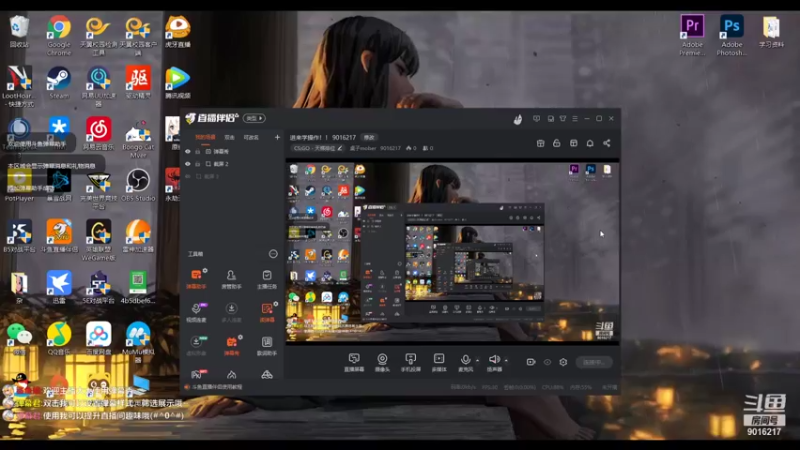Toggle visibility of the 弹幕秀 source
Screen dimensions: 800x450
pos(188,152)
